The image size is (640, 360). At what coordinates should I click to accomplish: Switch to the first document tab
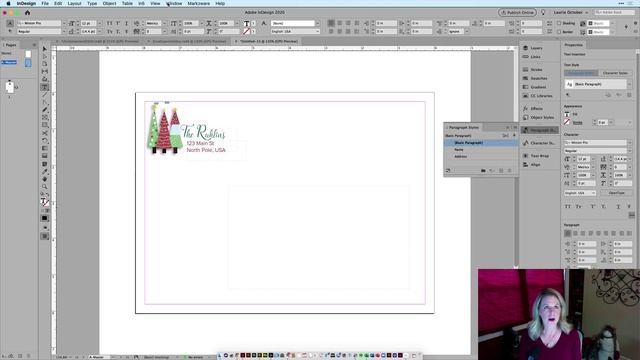coord(99,41)
